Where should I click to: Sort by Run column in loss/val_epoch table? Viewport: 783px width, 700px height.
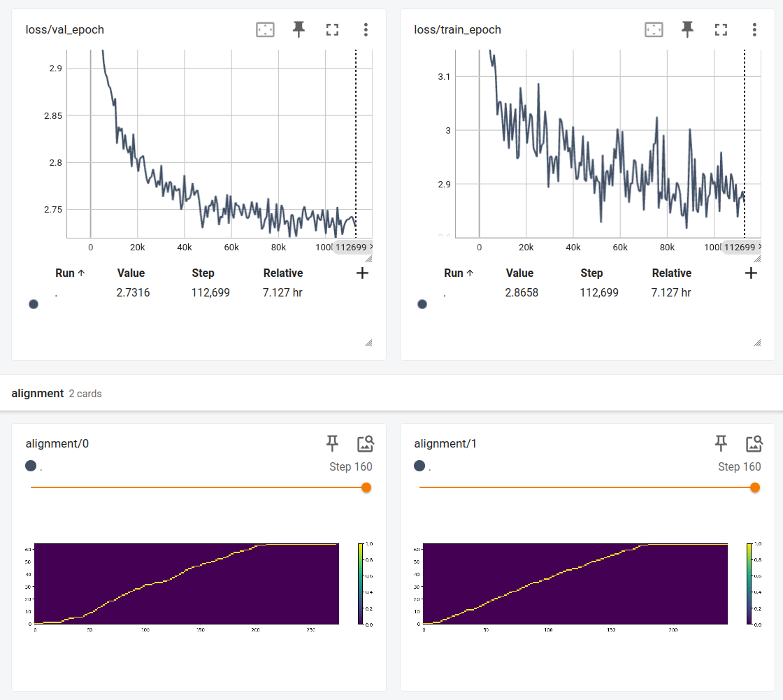tap(70, 273)
